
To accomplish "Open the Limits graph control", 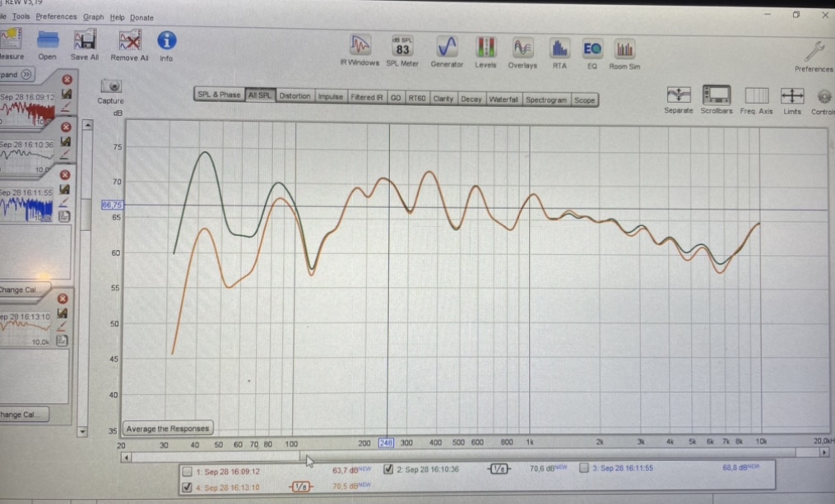I will 791,95.
